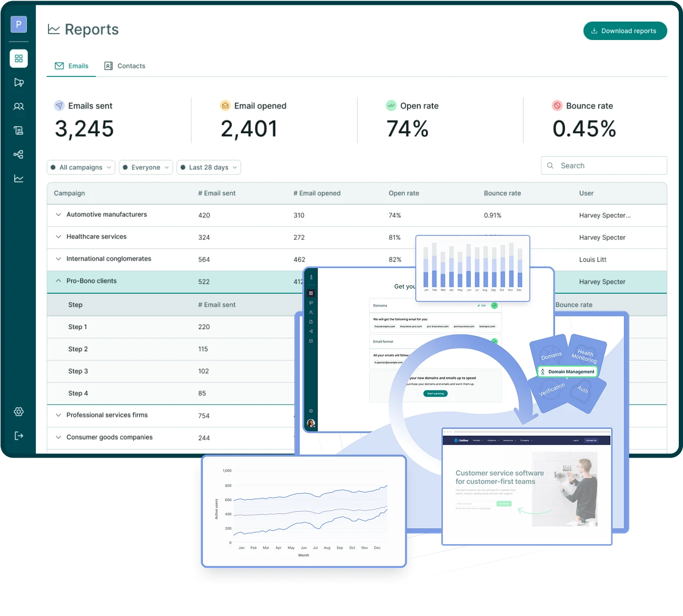Click the Download reports button
This screenshot has height=616, width=683.
tap(625, 31)
